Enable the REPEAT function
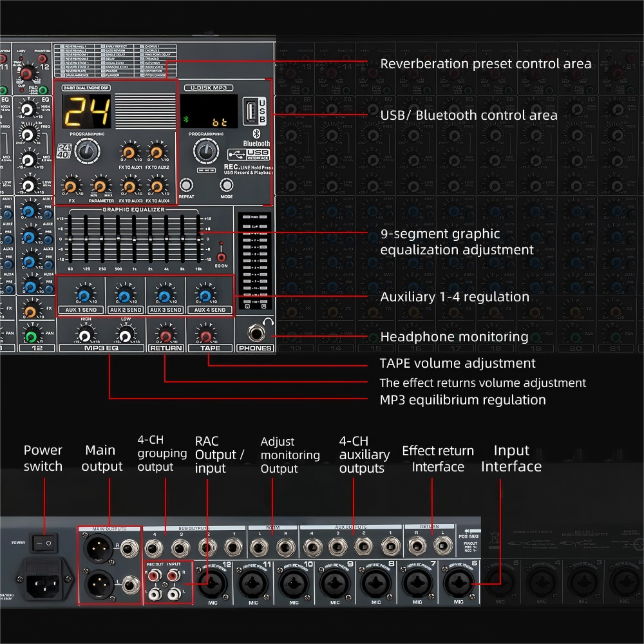 [187, 185]
